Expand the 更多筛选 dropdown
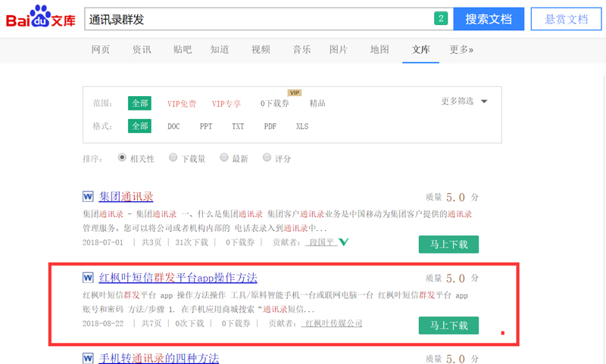Viewport: 606px width, 364px height. [464, 101]
